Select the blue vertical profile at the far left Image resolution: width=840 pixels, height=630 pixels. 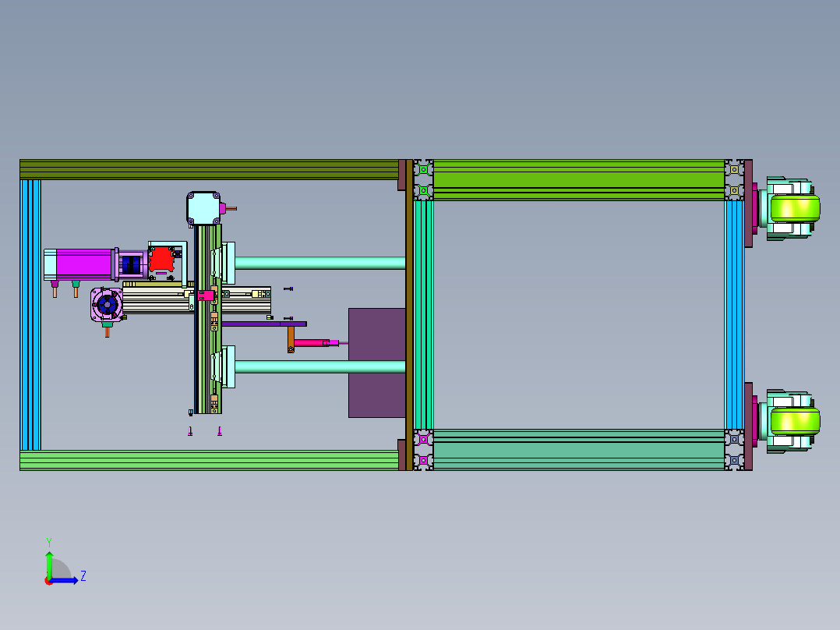pos(30,315)
